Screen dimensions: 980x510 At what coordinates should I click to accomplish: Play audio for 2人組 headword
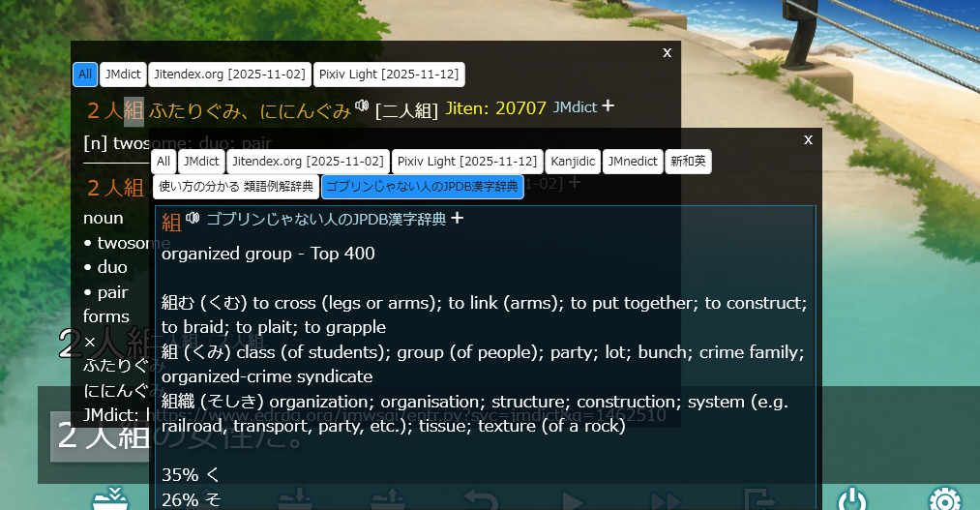[362, 105]
